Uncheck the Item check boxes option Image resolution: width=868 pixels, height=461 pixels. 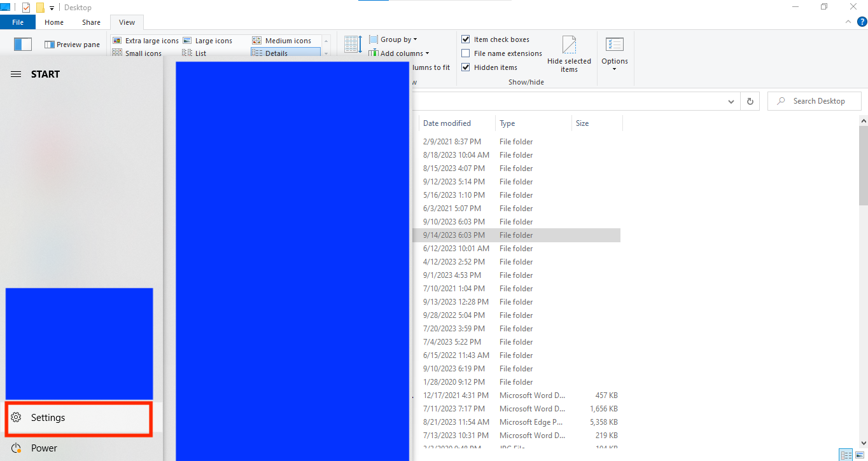pos(466,39)
